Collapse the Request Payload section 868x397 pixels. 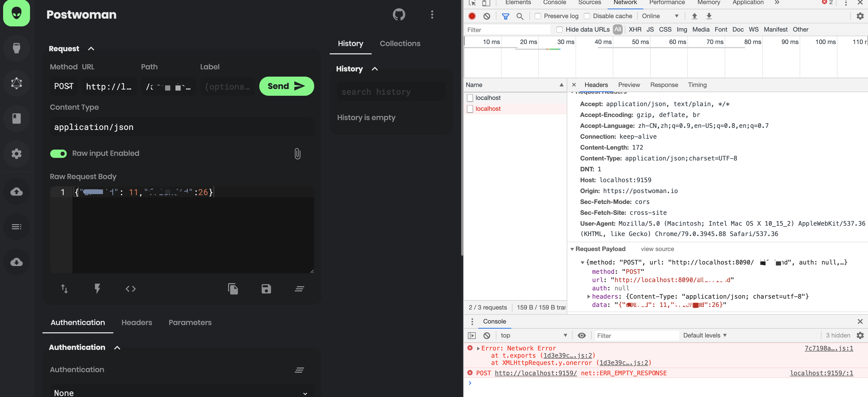pos(572,249)
